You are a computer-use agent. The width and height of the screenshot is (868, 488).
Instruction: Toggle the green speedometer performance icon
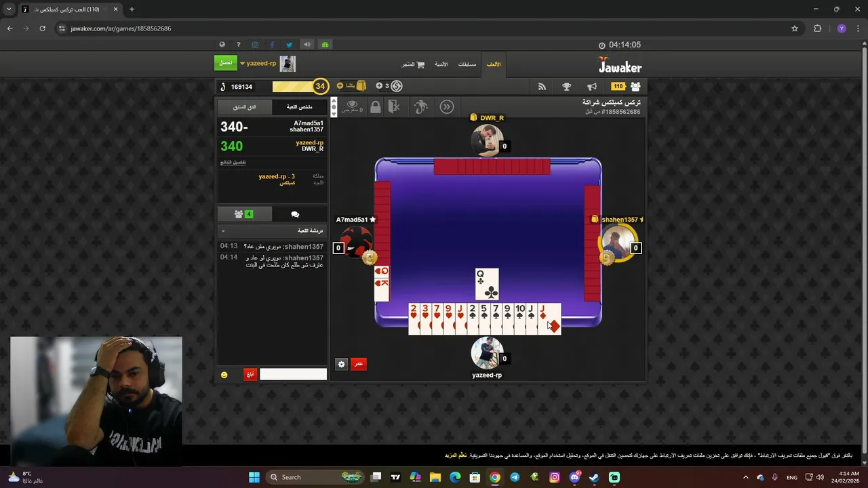[x=325, y=45]
